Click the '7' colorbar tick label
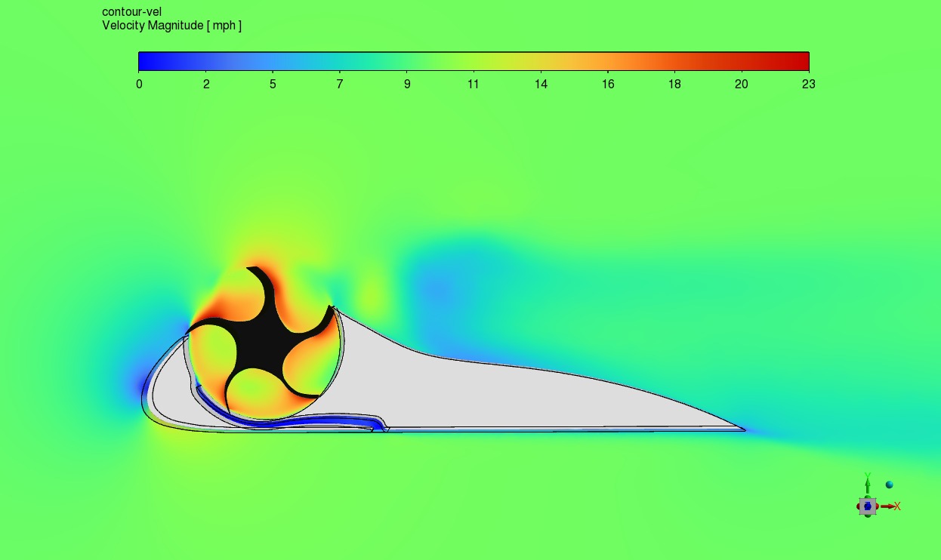Viewport: 941px width, 560px height. click(x=340, y=84)
